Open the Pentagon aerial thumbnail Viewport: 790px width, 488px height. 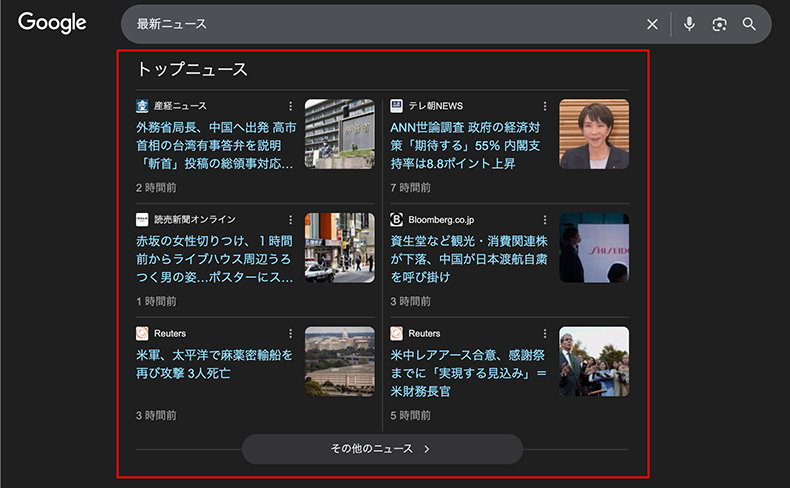coord(340,362)
